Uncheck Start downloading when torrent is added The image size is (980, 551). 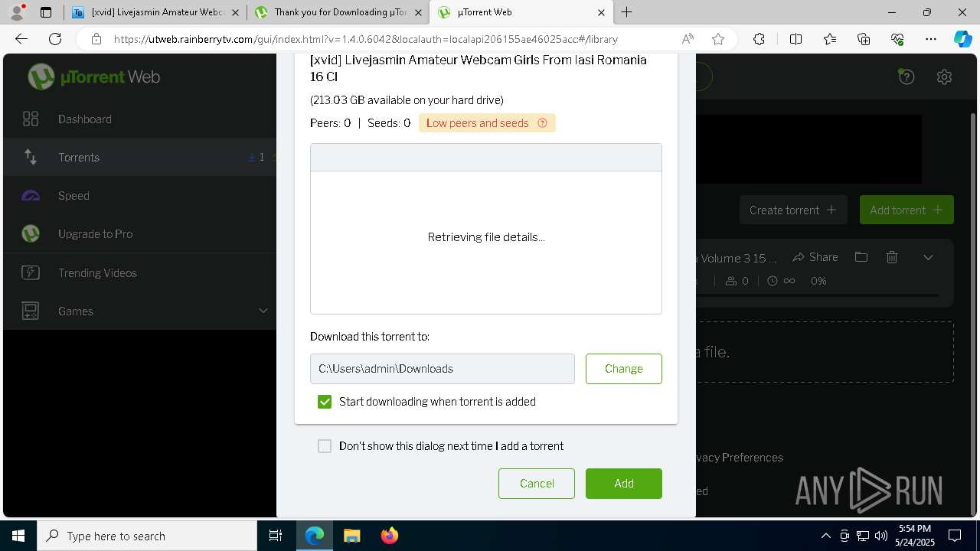point(325,402)
